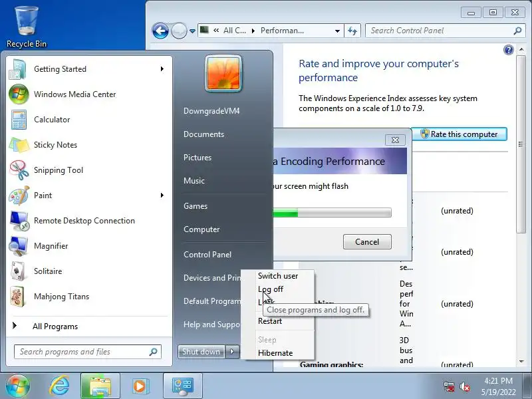Open the address bar dropdown arrow
532x399 pixels.
pos(337,31)
